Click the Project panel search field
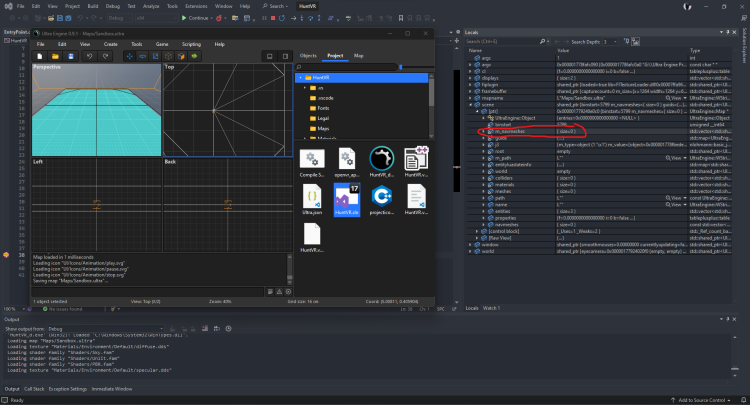 click(x=345, y=67)
